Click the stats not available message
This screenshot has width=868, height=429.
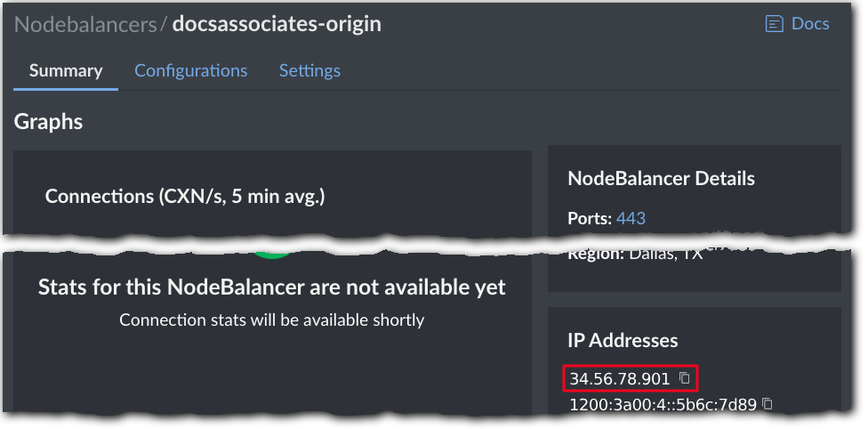(x=271, y=287)
